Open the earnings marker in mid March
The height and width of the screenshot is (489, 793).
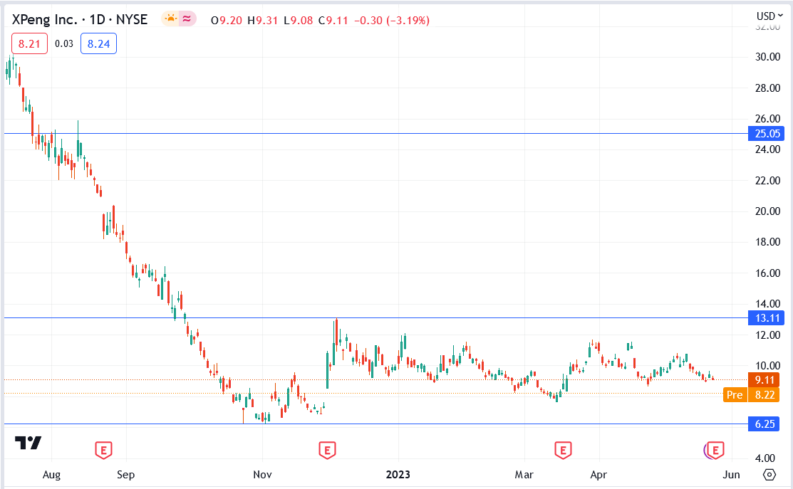pos(563,450)
